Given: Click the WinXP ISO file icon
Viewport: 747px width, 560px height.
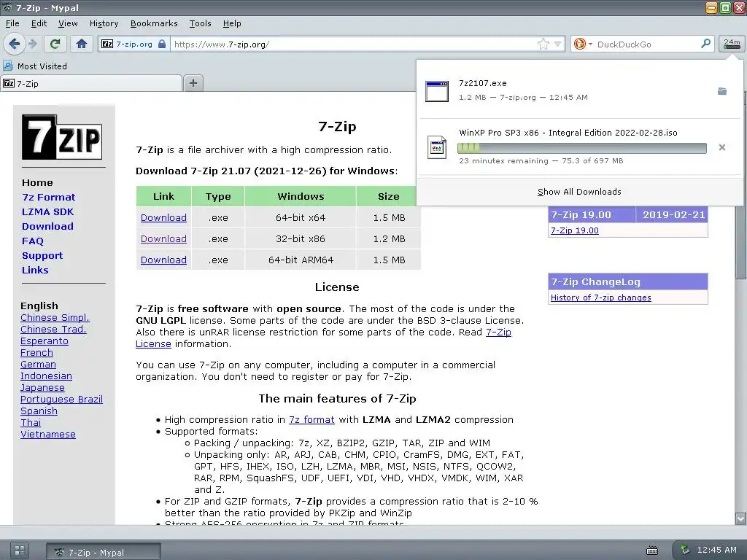Looking at the screenshot, I should click(437, 147).
